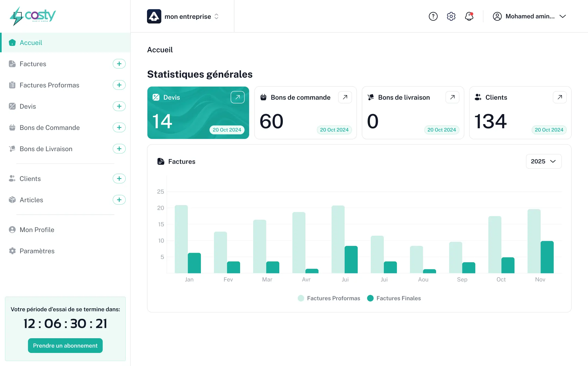Click arrow icon on Clients card
The width and height of the screenshot is (588, 366).
click(x=560, y=97)
